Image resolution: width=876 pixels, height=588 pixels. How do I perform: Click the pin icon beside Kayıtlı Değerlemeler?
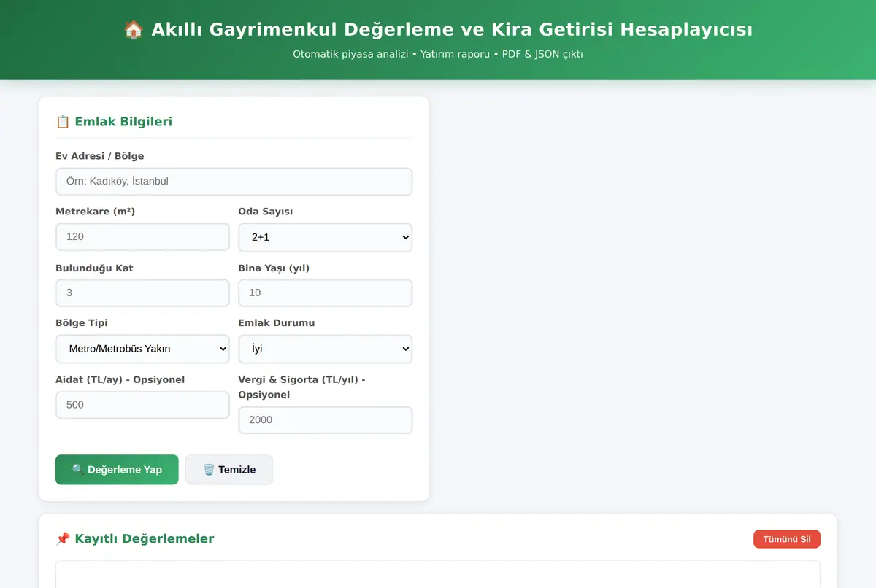point(63,539)
